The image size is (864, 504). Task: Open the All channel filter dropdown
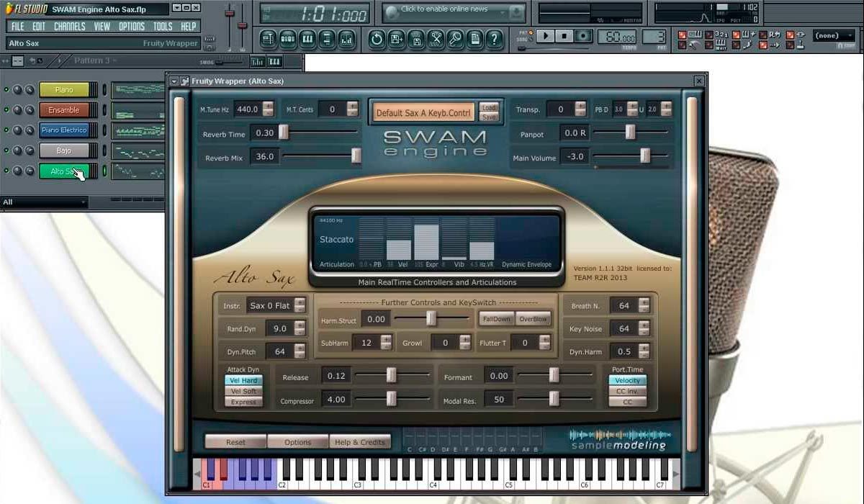(44, 202)
